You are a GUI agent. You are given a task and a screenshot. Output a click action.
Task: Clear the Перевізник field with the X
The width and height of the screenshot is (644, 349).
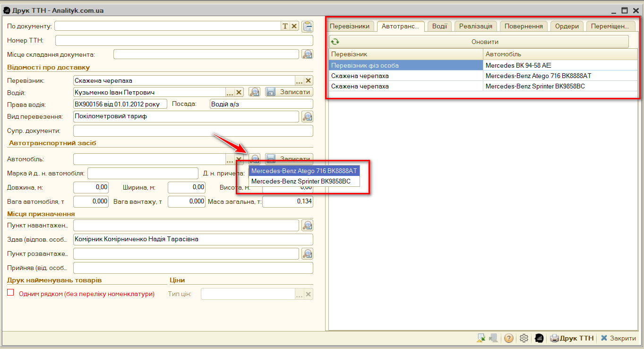coord(309,81)
